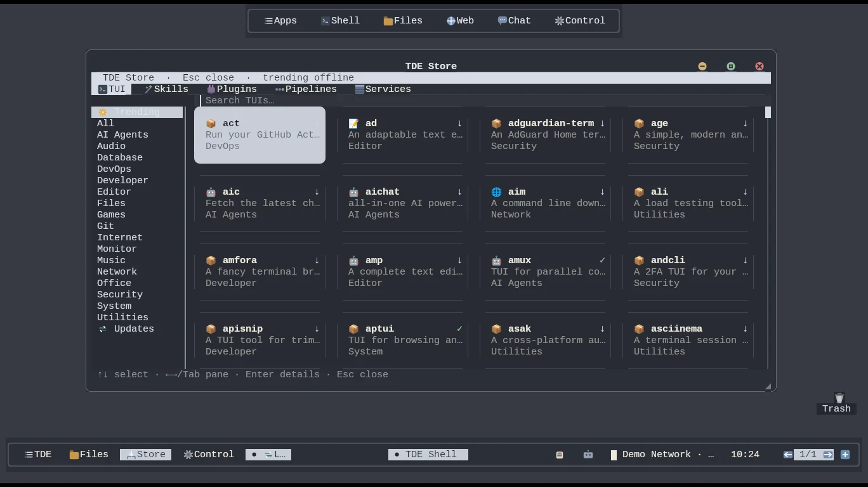Screen dimensions: 868x487
Task: Switch to the TUI tab
Action: 112,89
